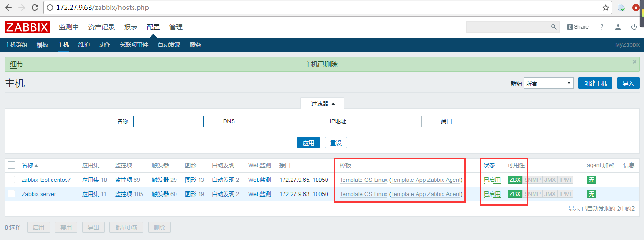Click 已启用 status for Zabbix server
This screenshot has height=240, width=644.
(x=492, y=194)
